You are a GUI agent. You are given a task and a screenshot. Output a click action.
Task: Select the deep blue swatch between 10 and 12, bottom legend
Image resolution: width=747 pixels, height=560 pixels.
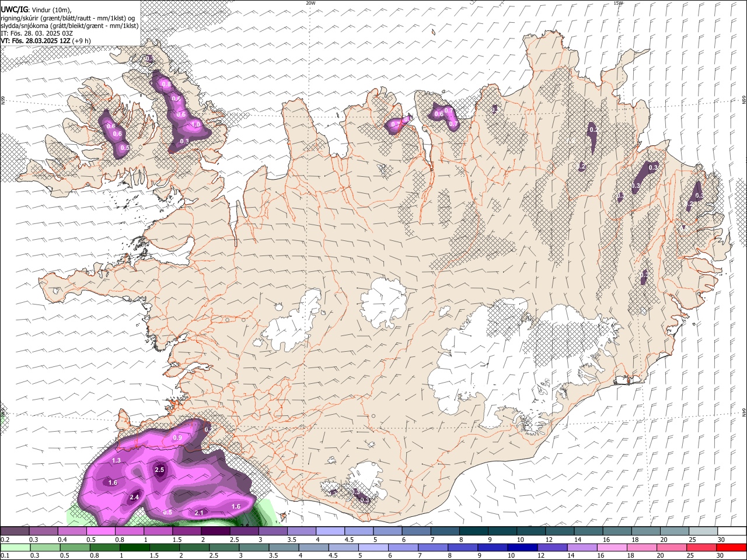(x=522, y=547)
